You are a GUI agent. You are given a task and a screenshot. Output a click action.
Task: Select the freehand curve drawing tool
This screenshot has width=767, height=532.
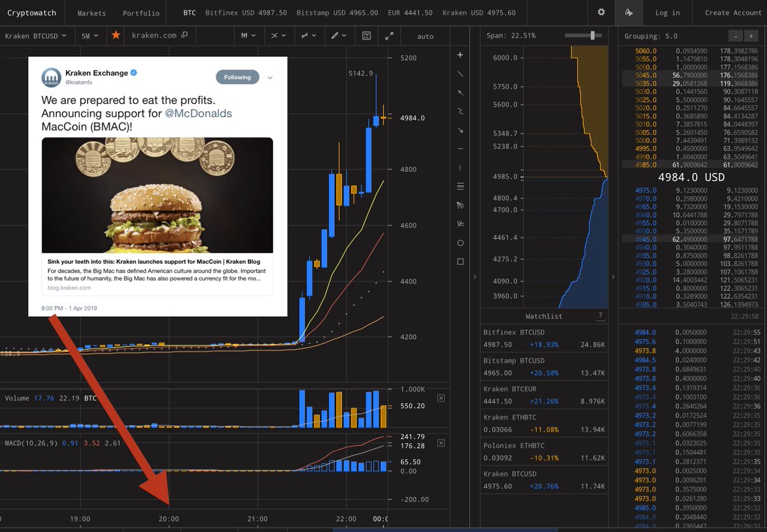460,112
